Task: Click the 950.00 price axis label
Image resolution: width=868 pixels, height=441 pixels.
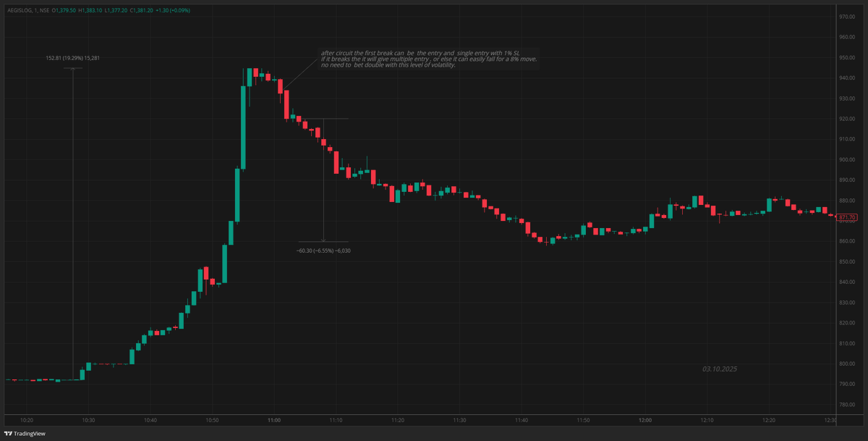Action: point(847,58)
